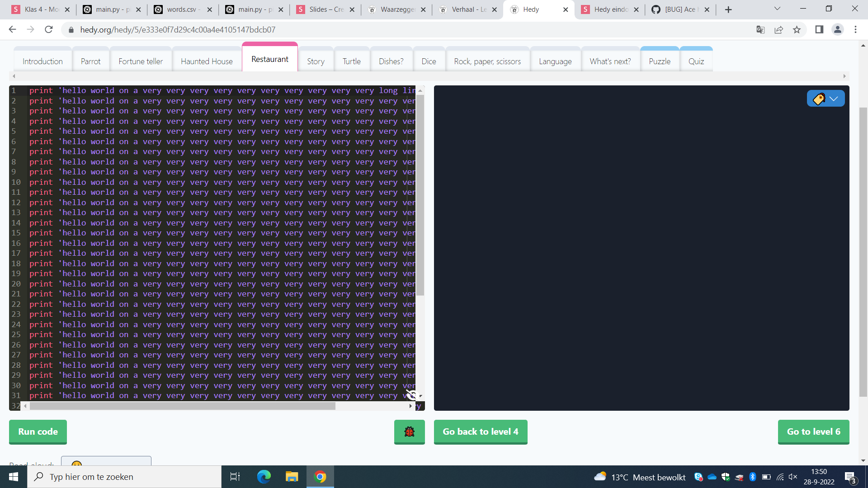Switch to the Haunted House tab
Screen dimensions: 868x488
(x=207, y=61)
